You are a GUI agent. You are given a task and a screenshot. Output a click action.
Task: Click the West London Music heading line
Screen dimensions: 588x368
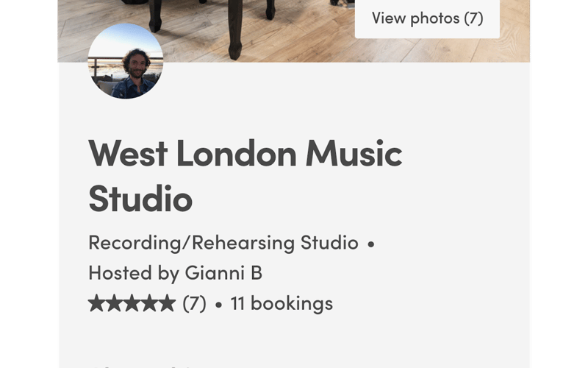245,154
